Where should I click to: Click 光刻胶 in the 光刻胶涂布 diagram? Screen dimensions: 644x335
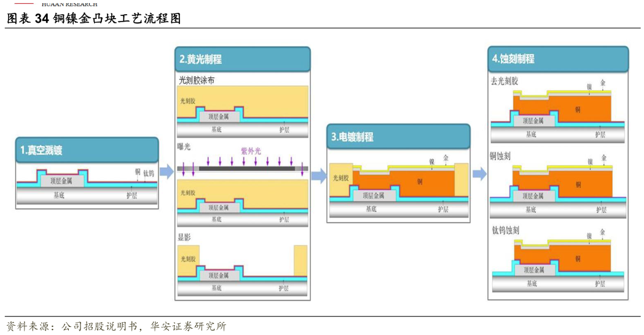(x=187, y=101)
